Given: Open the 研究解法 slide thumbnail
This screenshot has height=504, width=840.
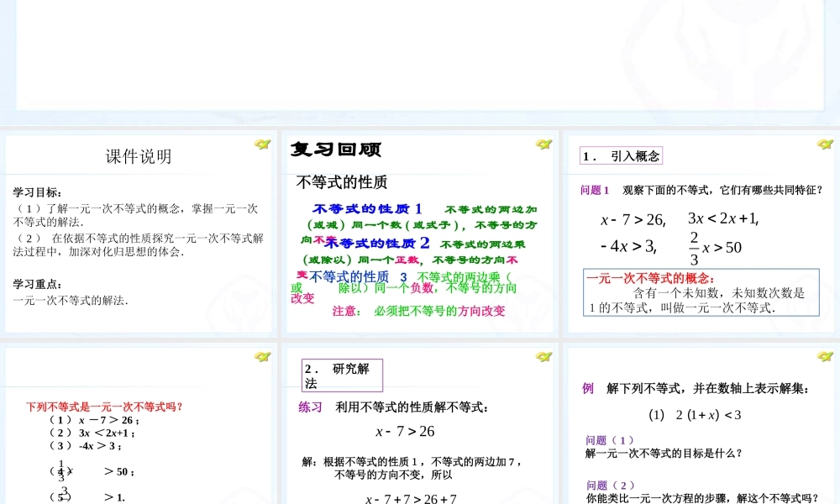Looking at the screenshot, I should pyautogui.click(x=420, y=425).
